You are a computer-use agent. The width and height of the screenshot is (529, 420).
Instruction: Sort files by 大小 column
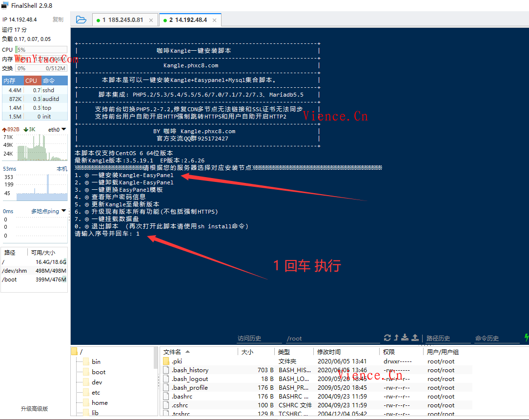point(256,352)
